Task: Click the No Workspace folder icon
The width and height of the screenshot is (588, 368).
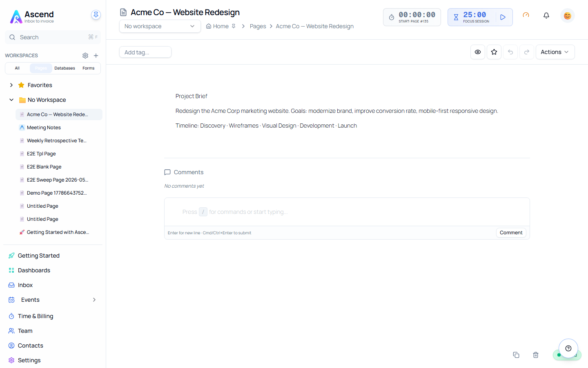Action: pos(22,100)
